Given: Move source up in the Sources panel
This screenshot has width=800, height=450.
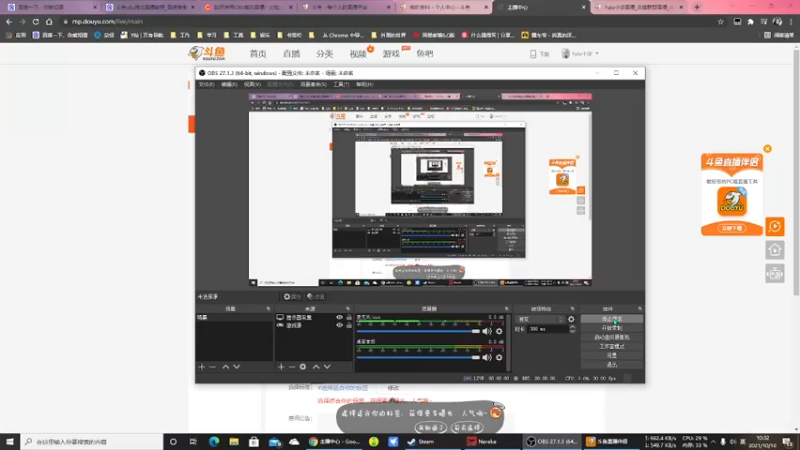Looking at the screenshot, I should coord(316,367).
